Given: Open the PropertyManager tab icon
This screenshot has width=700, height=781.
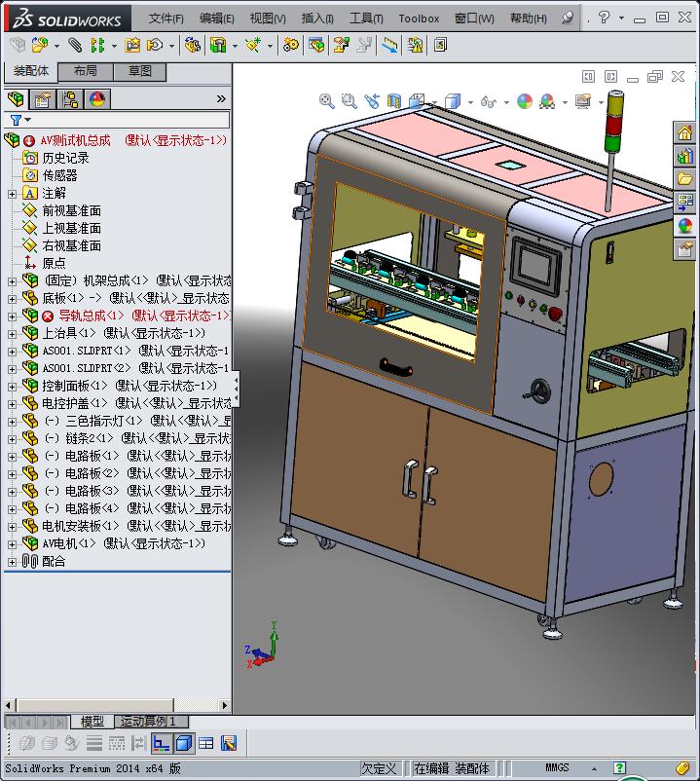Looking at the screenshot, I should [x=43, y=99].
